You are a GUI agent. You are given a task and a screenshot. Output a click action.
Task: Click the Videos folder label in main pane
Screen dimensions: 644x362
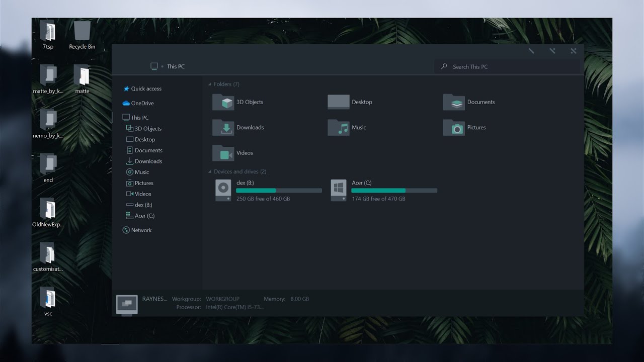point(245,153)
